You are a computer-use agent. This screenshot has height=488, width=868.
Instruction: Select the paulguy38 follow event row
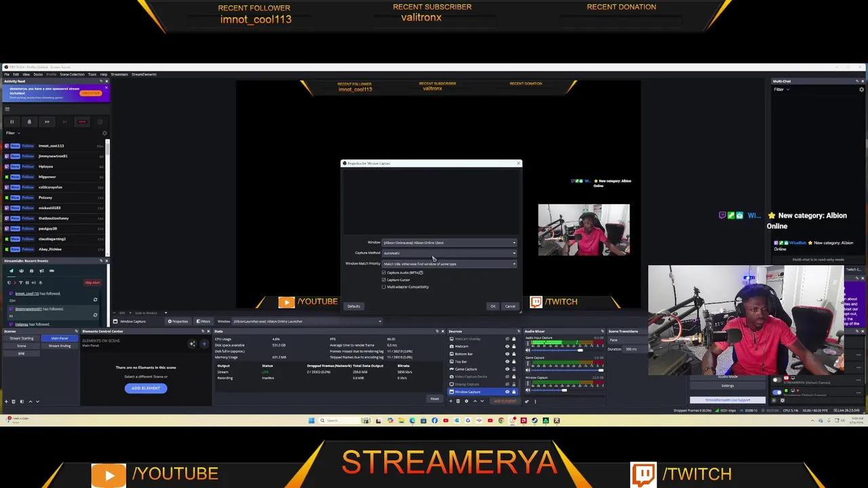point(54,228)
